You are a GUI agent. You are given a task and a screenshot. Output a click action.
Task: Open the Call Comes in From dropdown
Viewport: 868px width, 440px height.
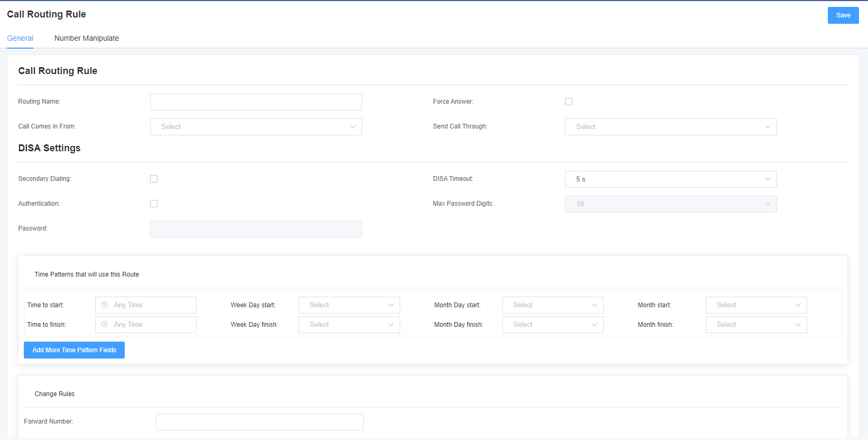(256, 127)
